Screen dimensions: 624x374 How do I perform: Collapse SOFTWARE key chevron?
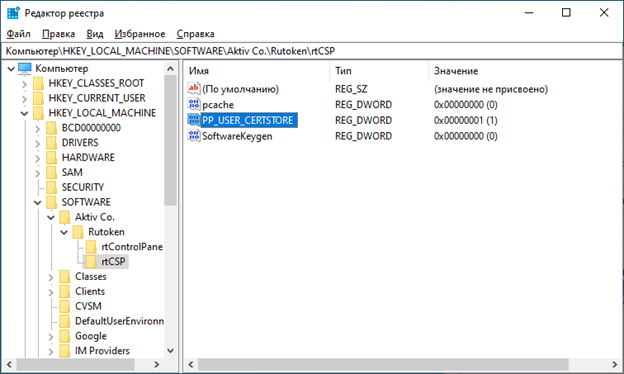pyautogui.click(x=37, y=203)
